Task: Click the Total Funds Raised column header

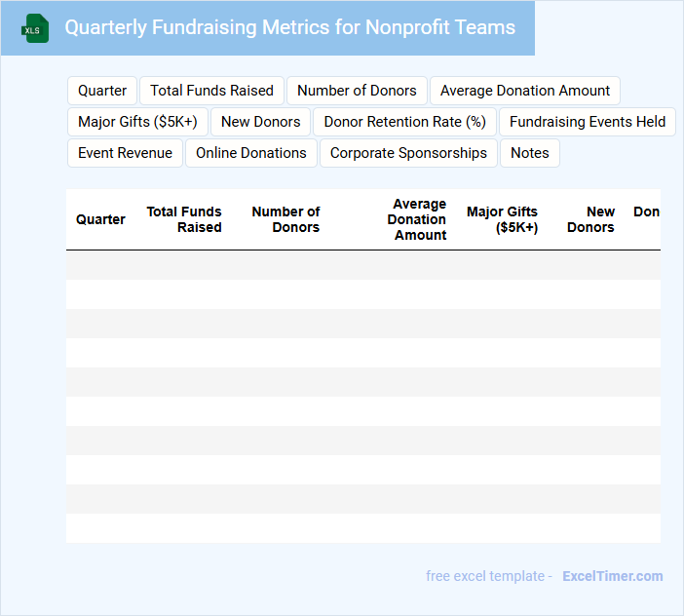Action: coord(184,219)
